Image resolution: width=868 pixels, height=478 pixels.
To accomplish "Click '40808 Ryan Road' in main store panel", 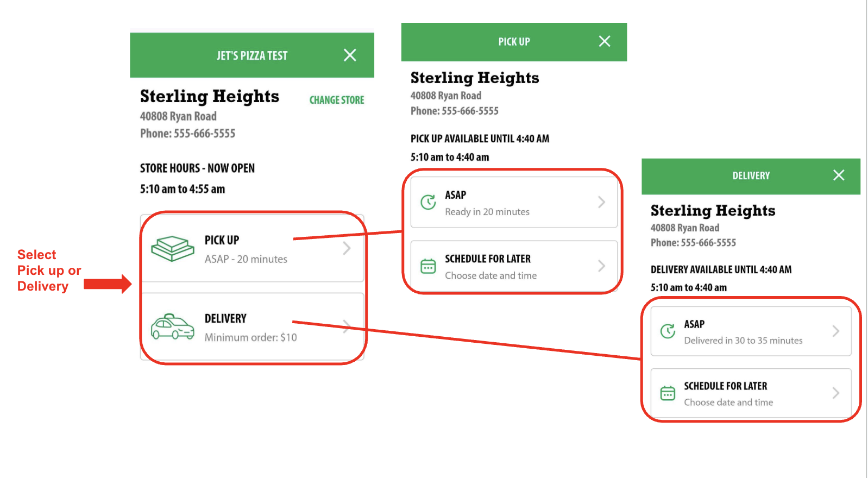I will pos(178,116).
